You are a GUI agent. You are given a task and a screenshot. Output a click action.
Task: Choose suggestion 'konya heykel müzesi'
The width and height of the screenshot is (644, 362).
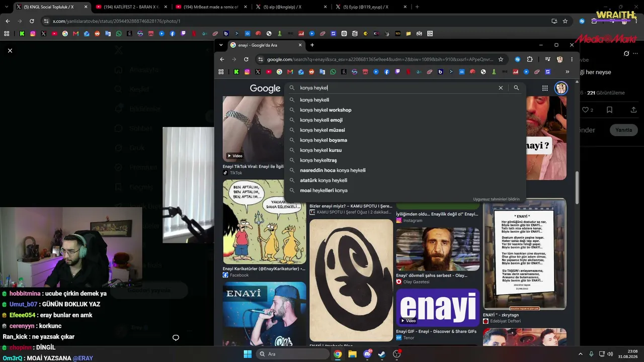(x=323, y=130)
